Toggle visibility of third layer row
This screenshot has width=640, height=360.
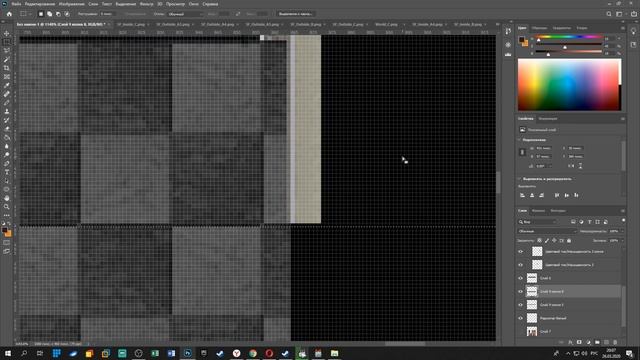(520, 278)
